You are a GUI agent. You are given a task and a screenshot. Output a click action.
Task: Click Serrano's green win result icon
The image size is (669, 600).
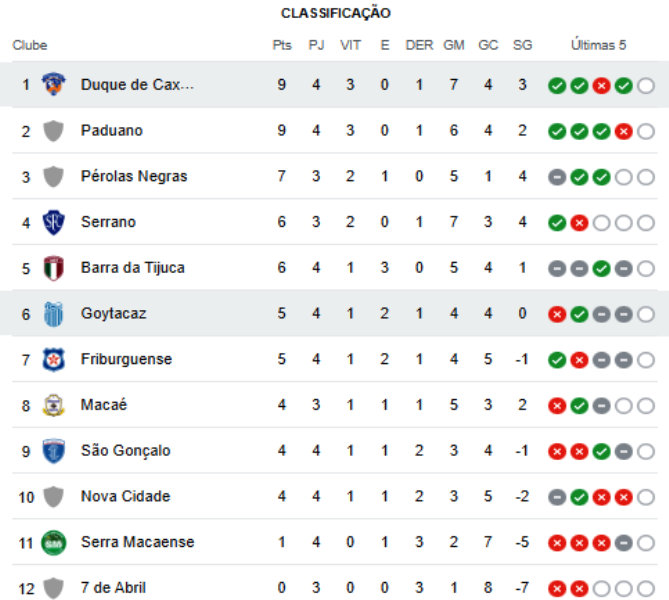557,223
